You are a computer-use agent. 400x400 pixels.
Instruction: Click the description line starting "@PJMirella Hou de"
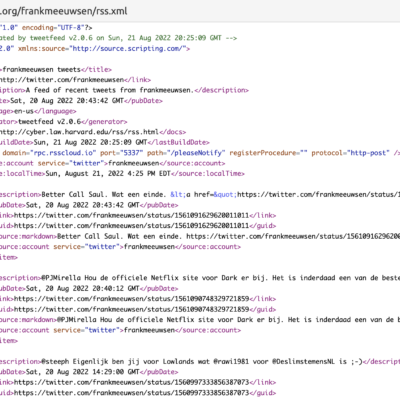[200, 278]
